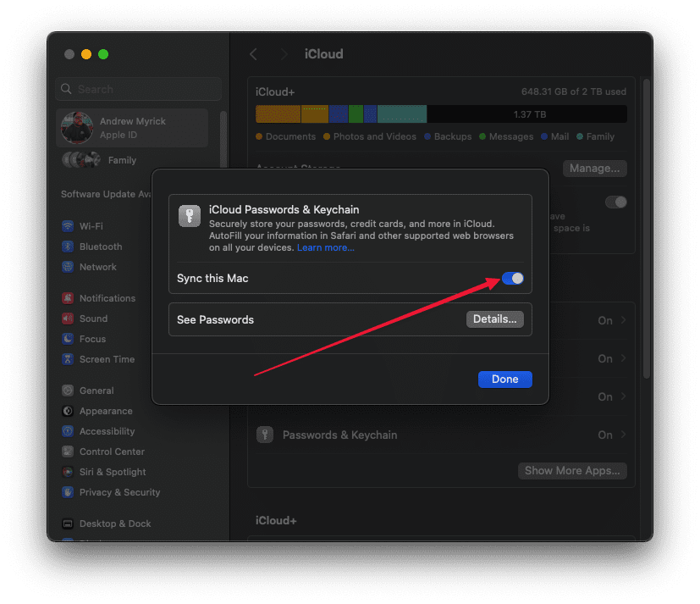Click the Privacy & Security hand icon

(68, 492)
